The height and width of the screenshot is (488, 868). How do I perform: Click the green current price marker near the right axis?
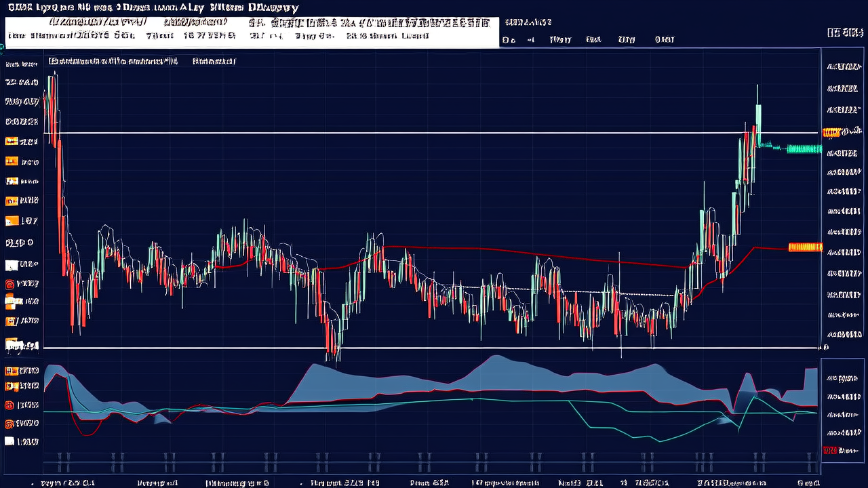804,149
